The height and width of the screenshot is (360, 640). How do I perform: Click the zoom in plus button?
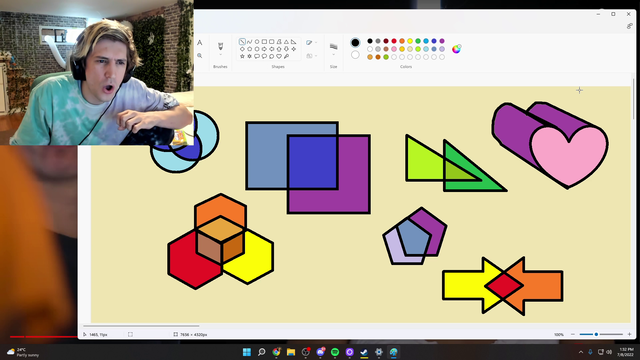629,334
